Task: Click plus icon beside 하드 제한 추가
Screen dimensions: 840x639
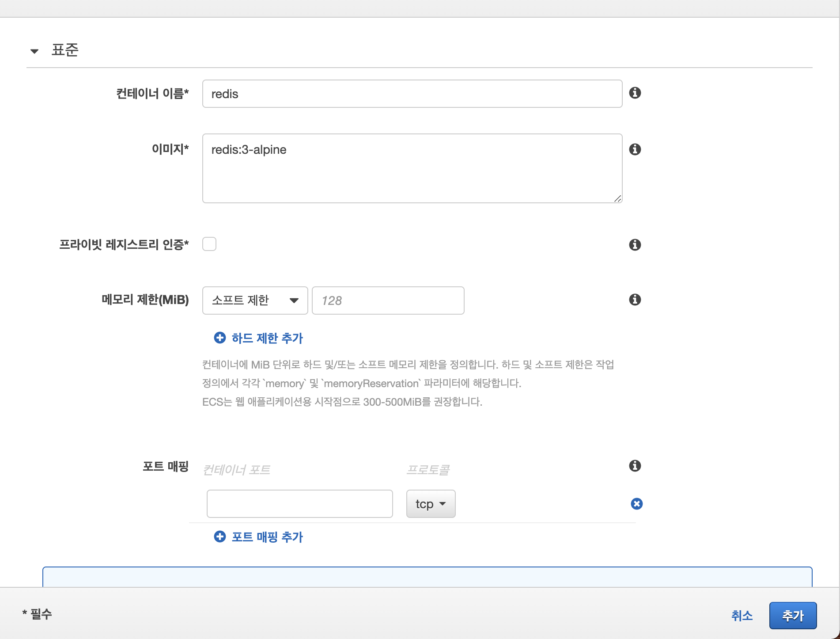Action: click(x=219, y=338)
